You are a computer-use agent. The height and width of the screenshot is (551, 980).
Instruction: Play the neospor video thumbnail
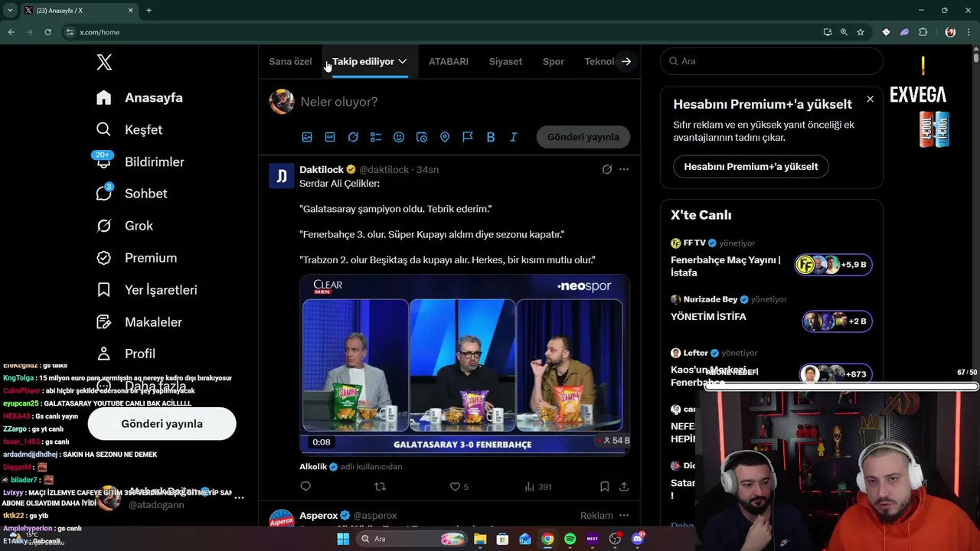point(465,364)
